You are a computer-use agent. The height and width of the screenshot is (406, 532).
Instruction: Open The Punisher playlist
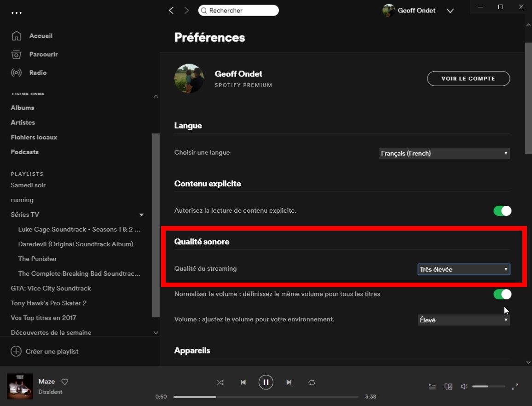pyautogui.click(x=37, y=259)
